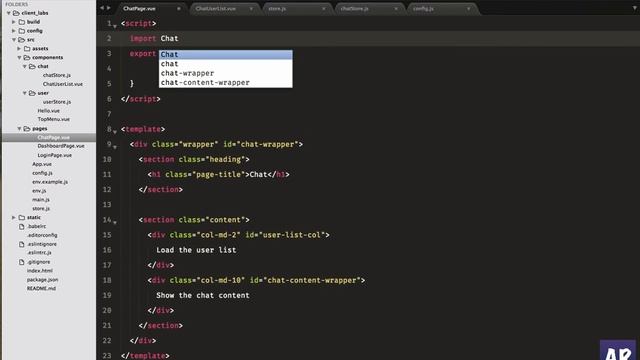The image size is (640, 360).
Task: Open TopMenu.vue in the sidebar
Action: point(53,120)
